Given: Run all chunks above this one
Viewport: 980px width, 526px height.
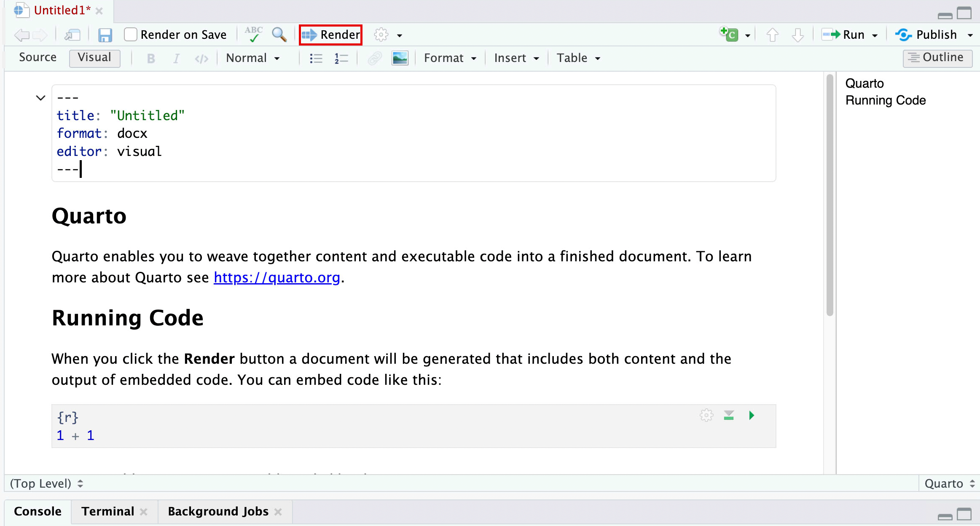Looking at the screenshot, I should (729, 416).
